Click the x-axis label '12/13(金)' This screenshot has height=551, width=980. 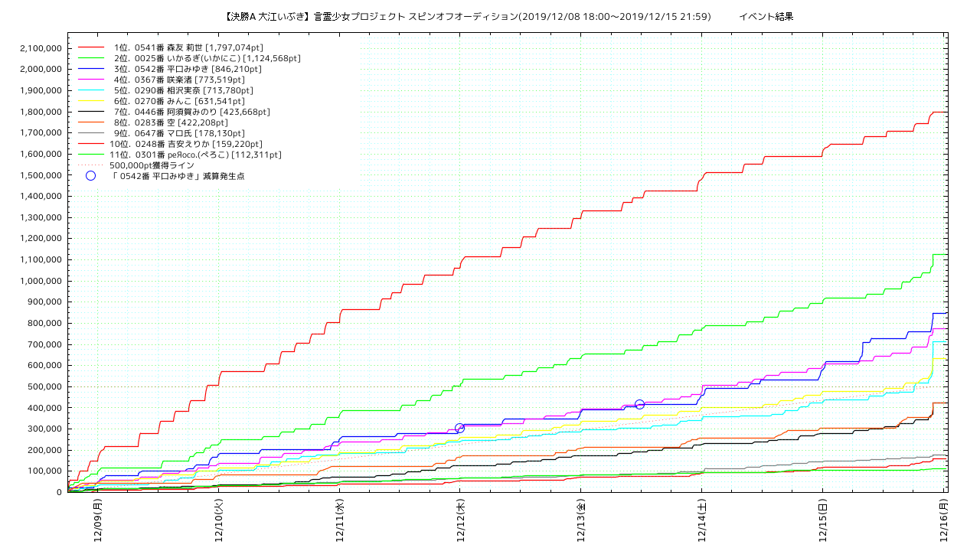tap(581, 521)
